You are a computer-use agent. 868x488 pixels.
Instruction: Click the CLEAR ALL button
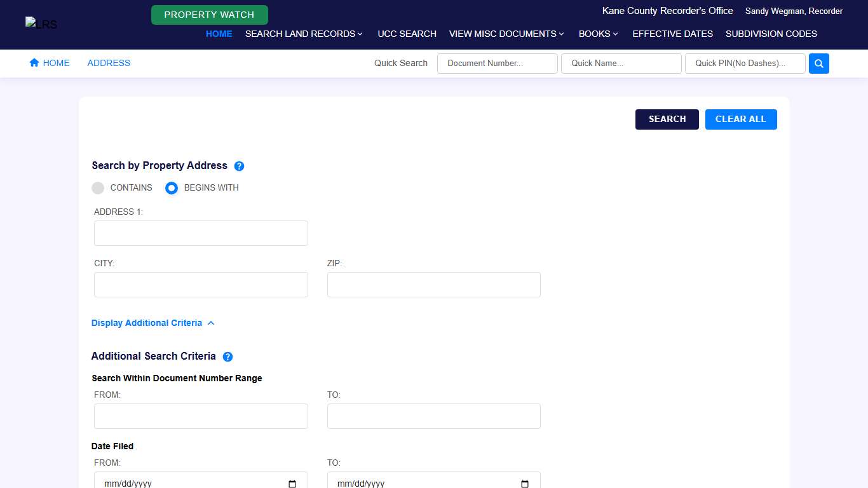point(740,119)
